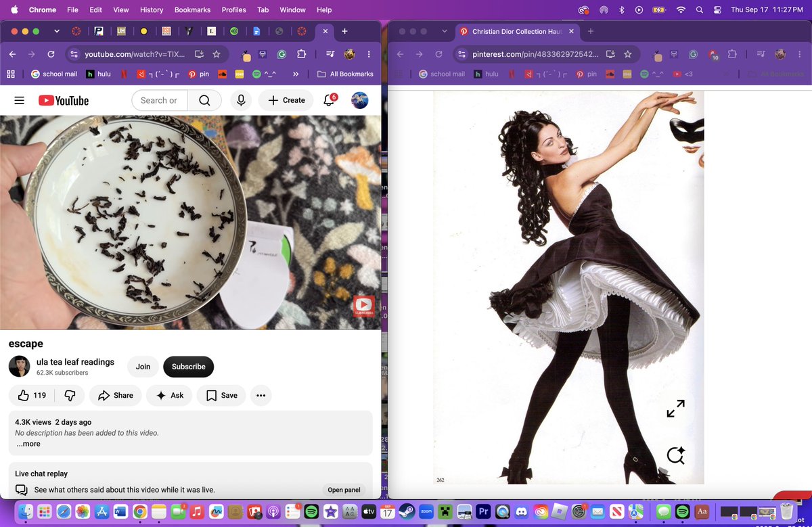The height and width of the screenshot is (527, 812).
Task: Open the Bookmarks menu in menu bar
Action: tap(192, 9)
